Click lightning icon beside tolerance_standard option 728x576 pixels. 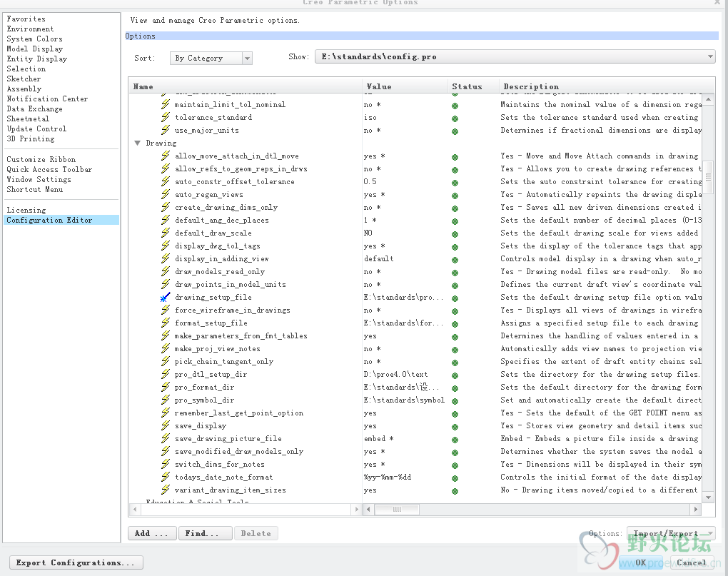pyautogui.click(x=166, y=118)
